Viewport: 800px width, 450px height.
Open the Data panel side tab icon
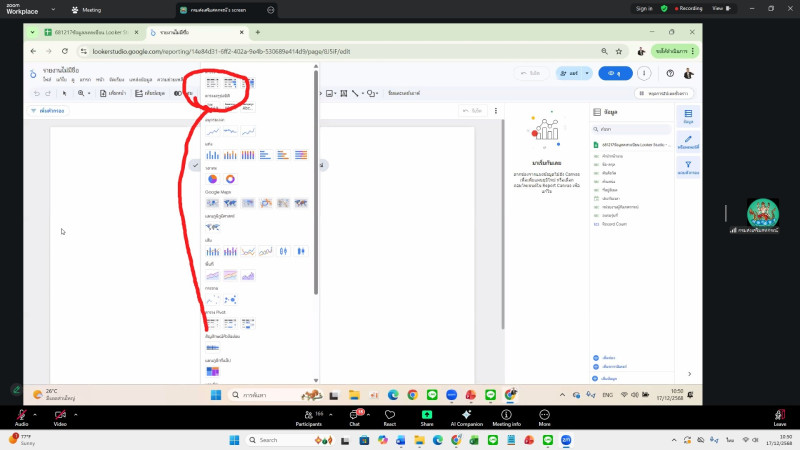coord(688,116)
